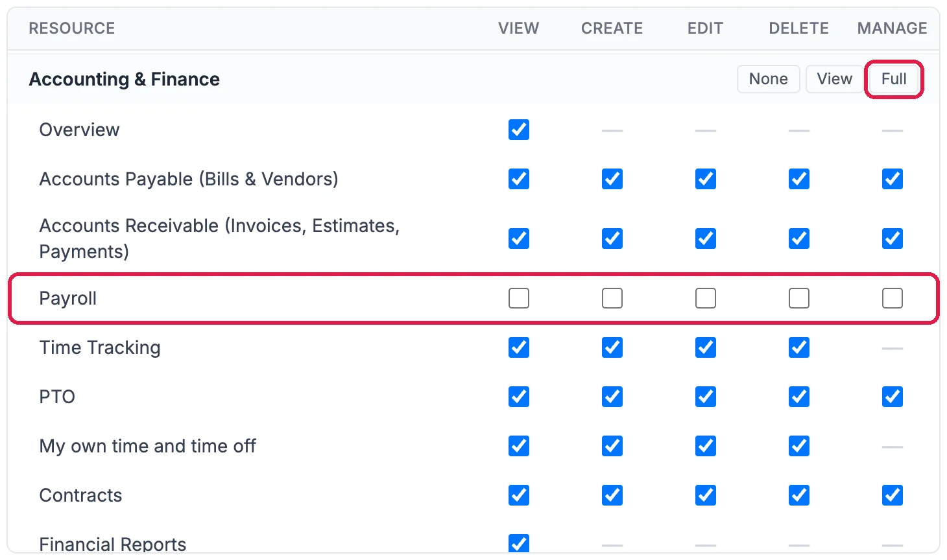Click the CREATE column header
947x560 pixels.
tap(612, 29)
